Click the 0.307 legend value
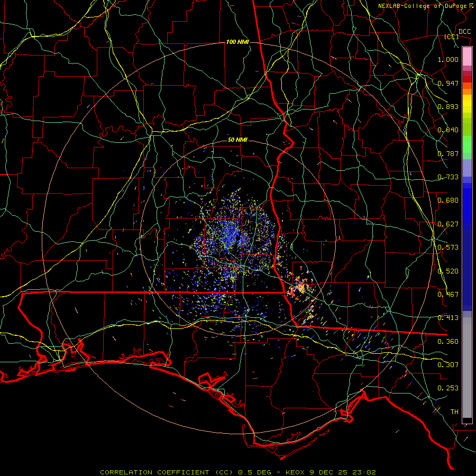476x476 pixels. pos(448,364)
